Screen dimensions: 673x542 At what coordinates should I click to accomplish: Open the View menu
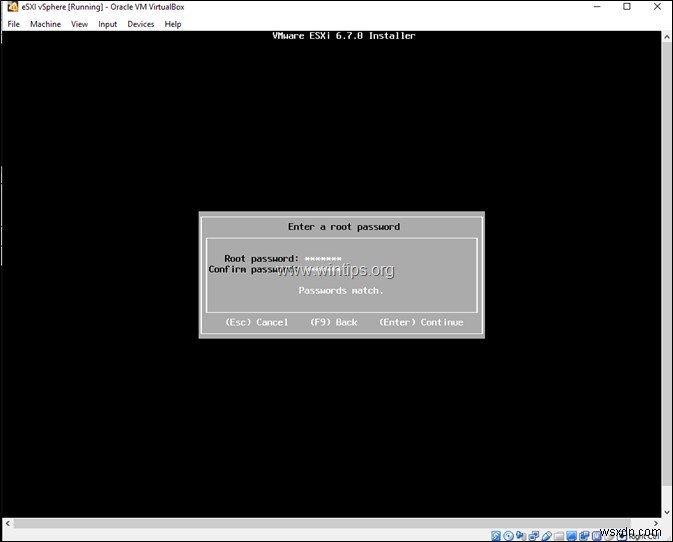[79, 24]
